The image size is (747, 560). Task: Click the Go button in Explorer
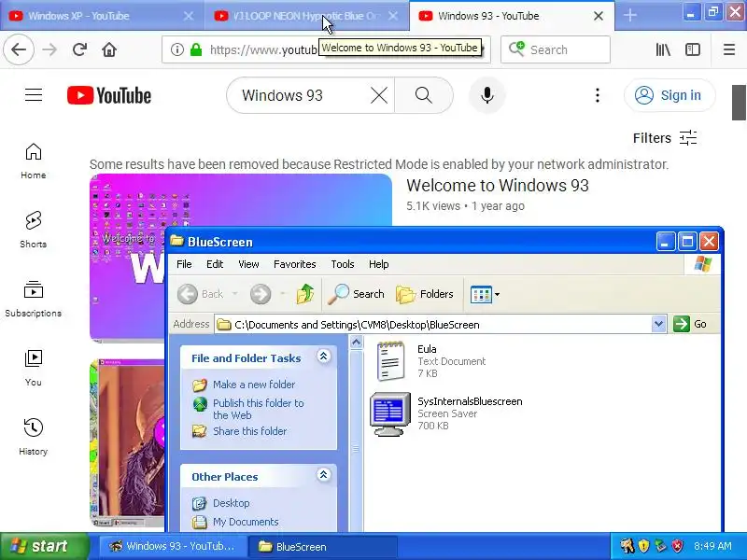(690, 324)
